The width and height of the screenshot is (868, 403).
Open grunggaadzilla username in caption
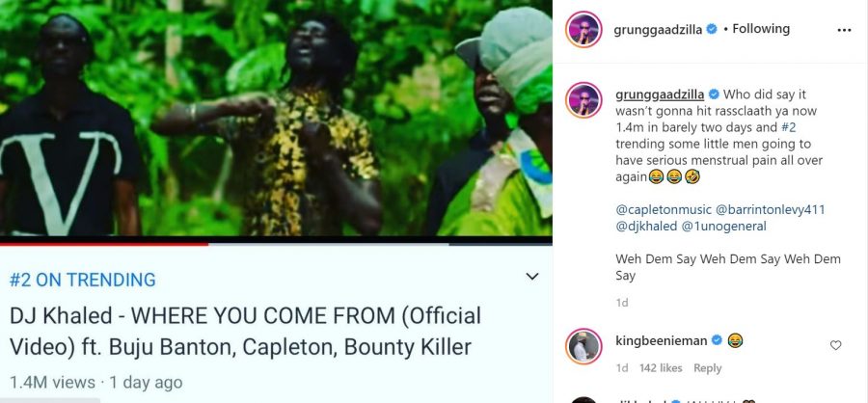[x=660, y=94]
